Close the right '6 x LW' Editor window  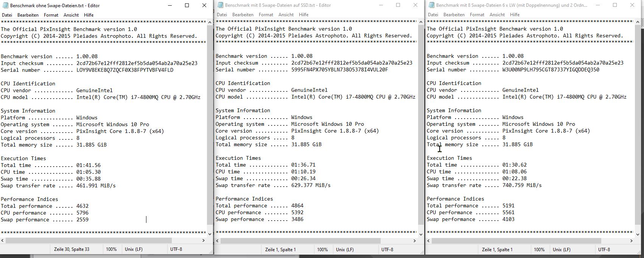point(632,5)
